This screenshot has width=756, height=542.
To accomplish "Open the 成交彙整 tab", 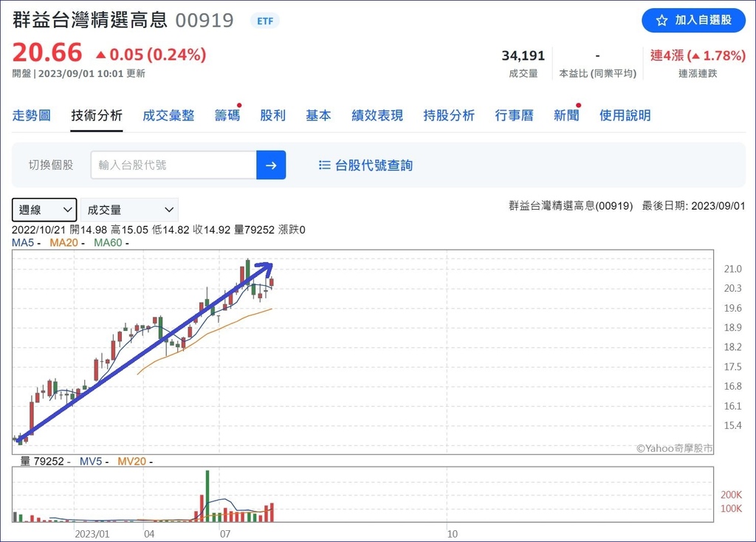I will pyautogui.click(x=168, y=116).
